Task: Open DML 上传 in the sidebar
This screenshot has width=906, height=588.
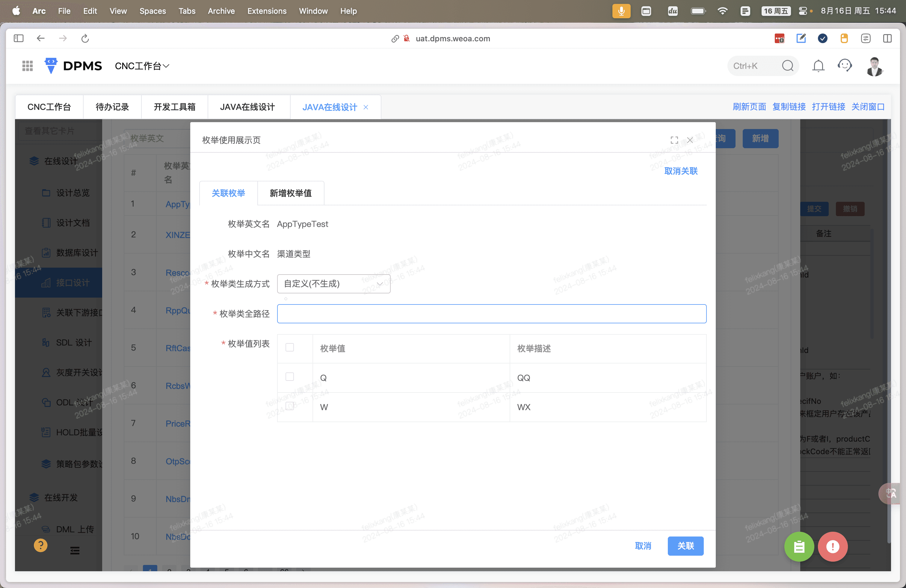Action: [x=75, y=529]
